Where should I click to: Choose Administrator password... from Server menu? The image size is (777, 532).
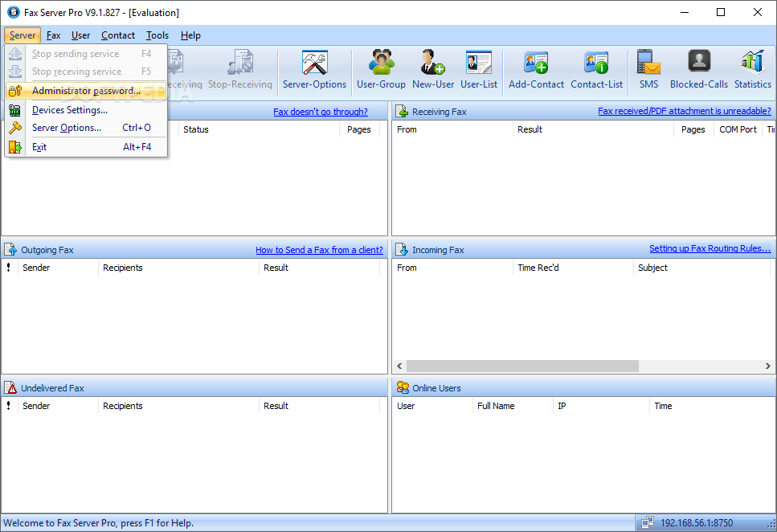coord(86,91)
